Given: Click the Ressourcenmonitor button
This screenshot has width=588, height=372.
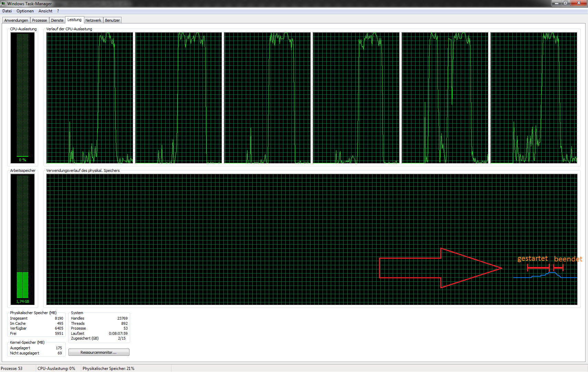Looking at the screenshot, I should click(x=99, y=352).
